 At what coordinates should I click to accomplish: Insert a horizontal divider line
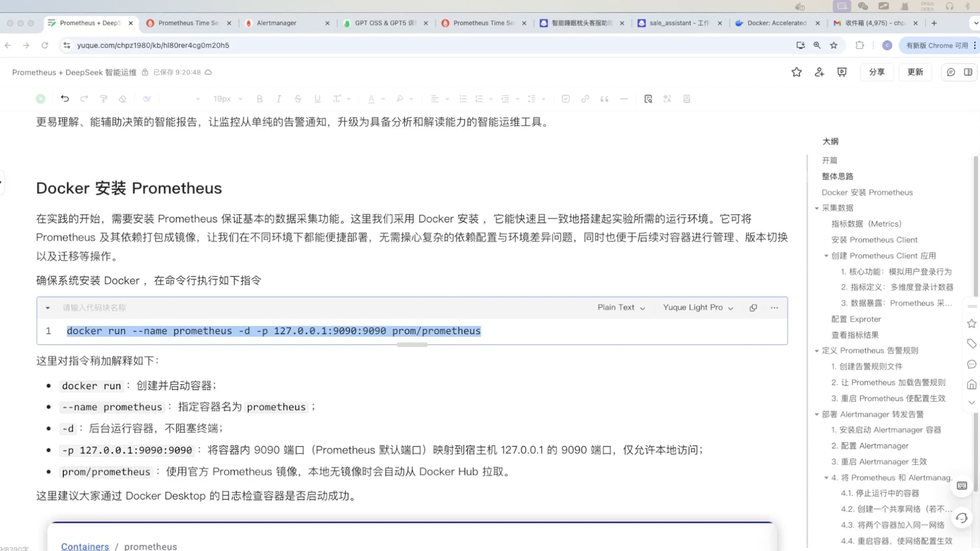tap(624, 98)
